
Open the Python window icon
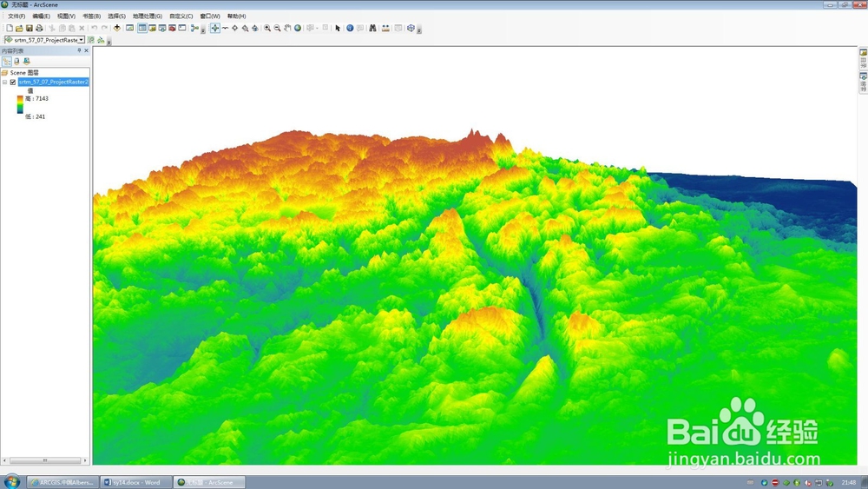[x=182, y=28]
